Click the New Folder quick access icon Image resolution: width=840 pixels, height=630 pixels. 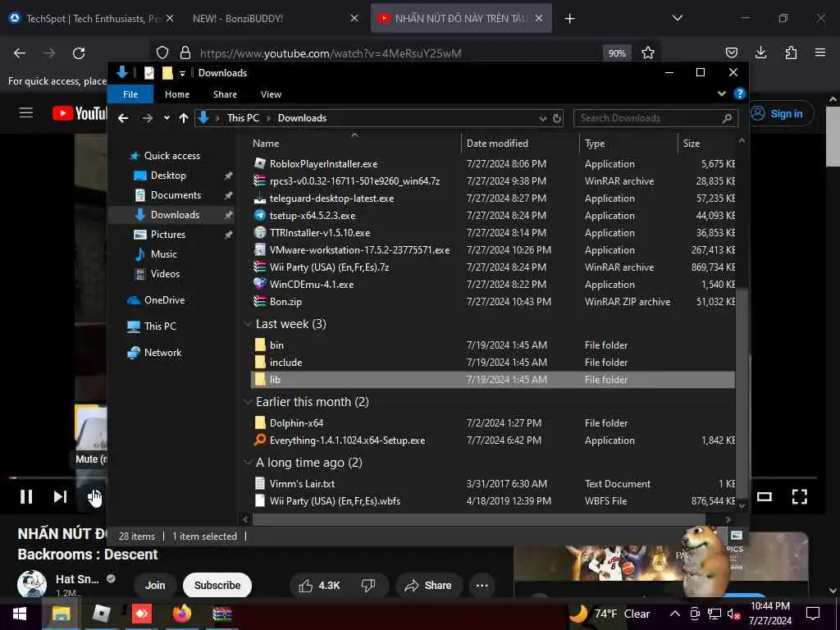click(x=167, y=73)
